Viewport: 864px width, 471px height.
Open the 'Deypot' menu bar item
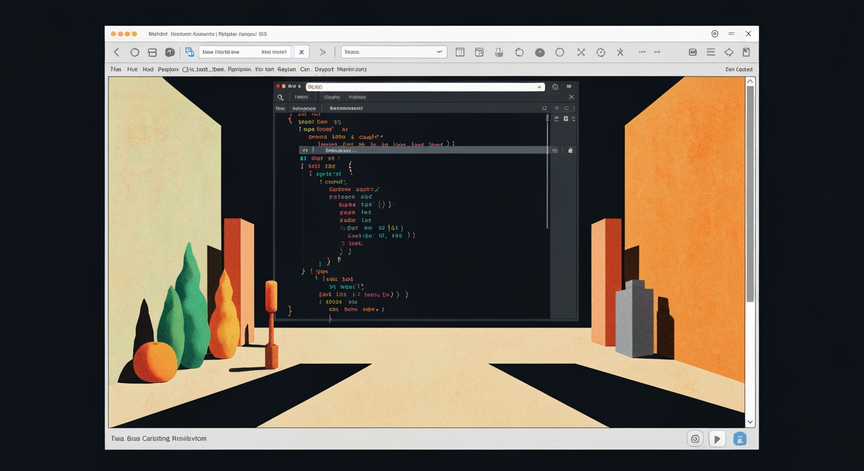point(324,69)
